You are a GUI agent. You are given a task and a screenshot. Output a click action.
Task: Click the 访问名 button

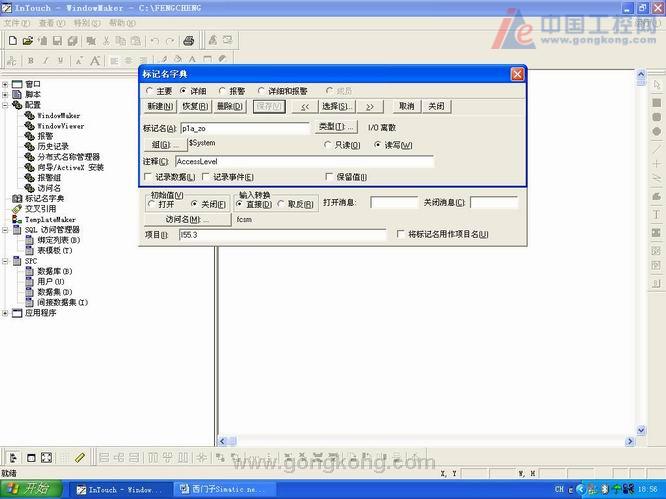[x=187, y=220]
